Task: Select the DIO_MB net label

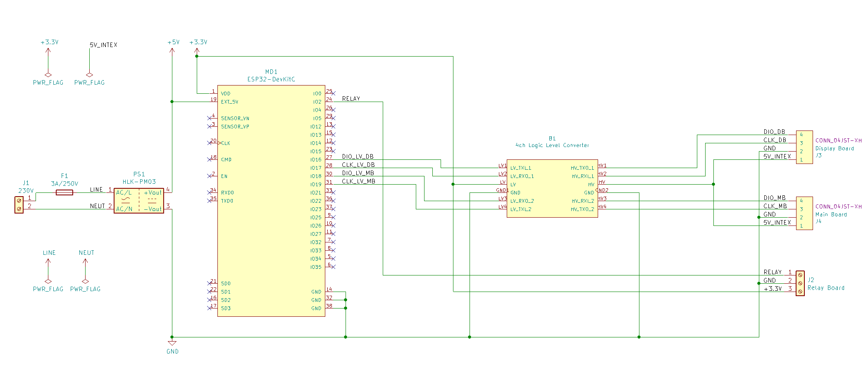Action: click(775, 198)
